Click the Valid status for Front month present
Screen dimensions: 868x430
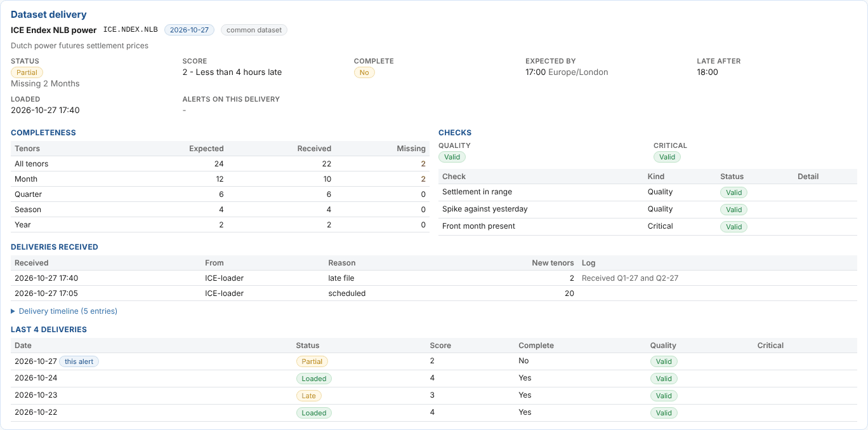tap(734, 227)
